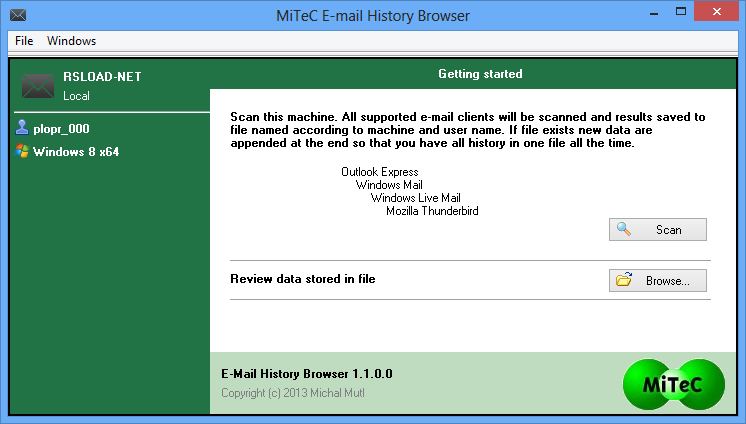The image size is (746, 424).
Task: Maximize the MiTeC window
Action: (681, 12)
